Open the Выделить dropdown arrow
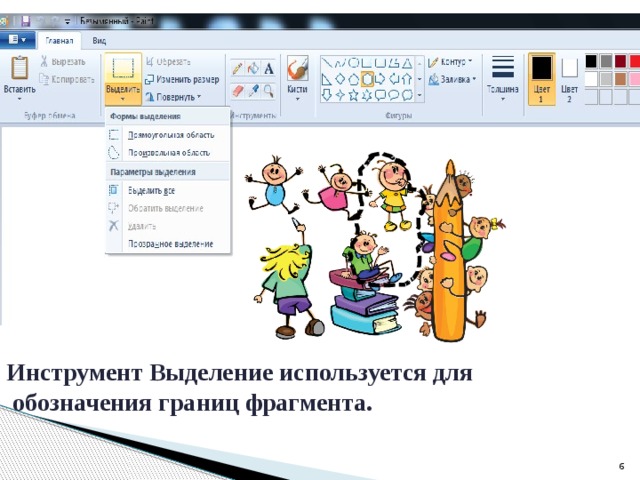Image resolution: width=640 pixels, height=480 pixels. pyautogui.click(x=123, y=98)
